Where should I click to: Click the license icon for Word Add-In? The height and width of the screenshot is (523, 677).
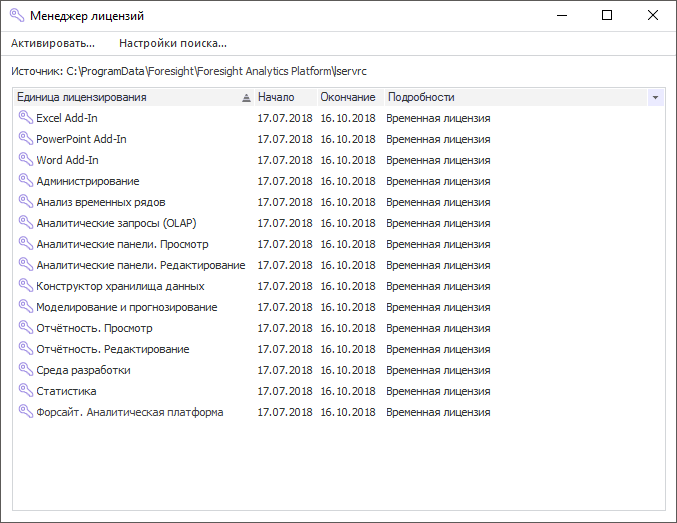click(x=25, y=160)
